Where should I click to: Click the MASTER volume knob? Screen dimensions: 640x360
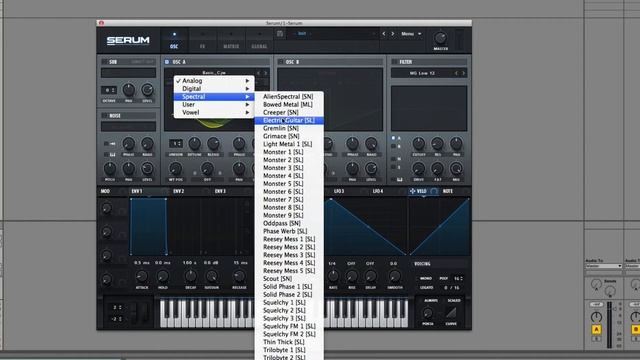click(440, 38)
